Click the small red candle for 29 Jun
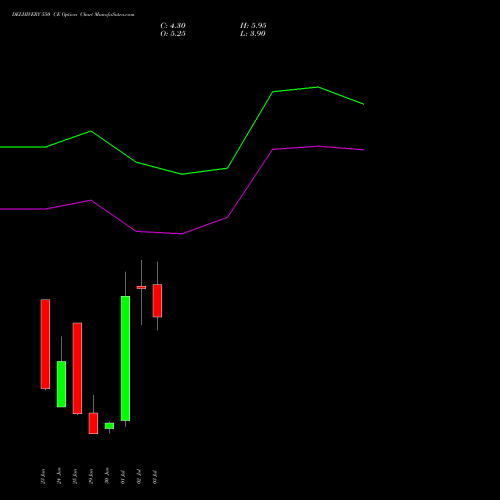Image resolution: width=500 pixels, height=500 pixels. (93, 423)
